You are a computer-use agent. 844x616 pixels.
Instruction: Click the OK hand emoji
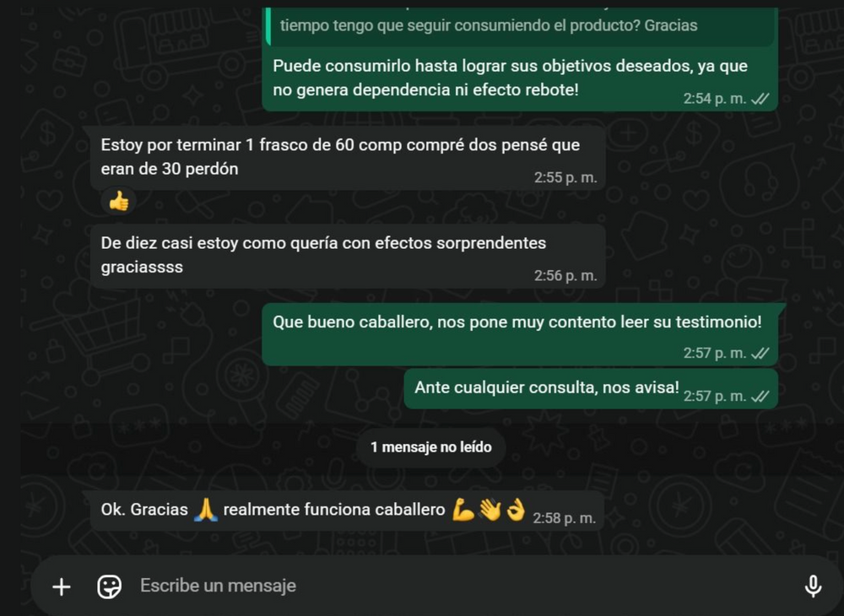(516, 510)
